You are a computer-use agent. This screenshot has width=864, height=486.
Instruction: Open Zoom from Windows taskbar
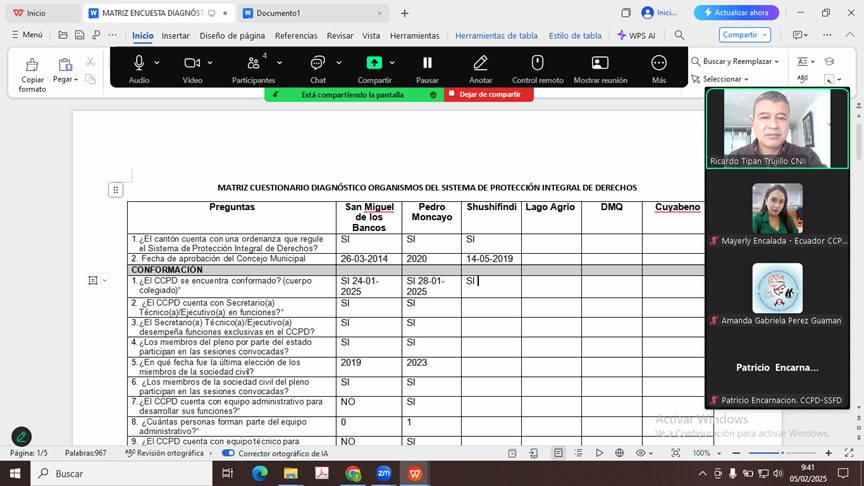click(384, 473)
